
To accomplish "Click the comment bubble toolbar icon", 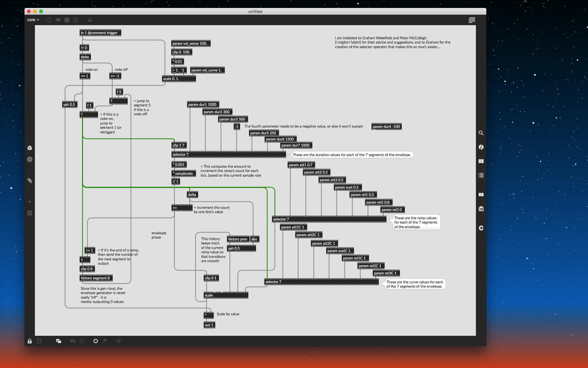I will pyautogui.click(x=58, y=20).
